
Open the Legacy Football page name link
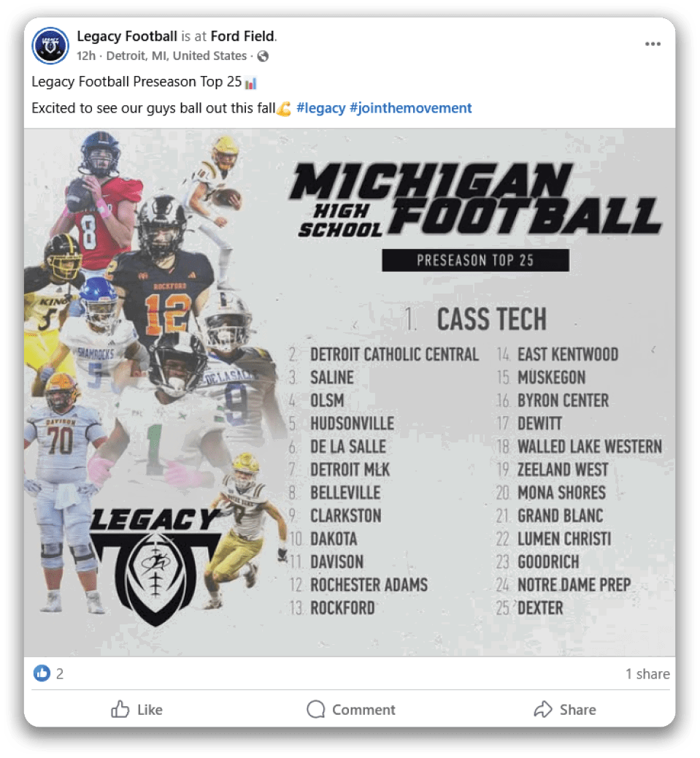click(127, 36)
